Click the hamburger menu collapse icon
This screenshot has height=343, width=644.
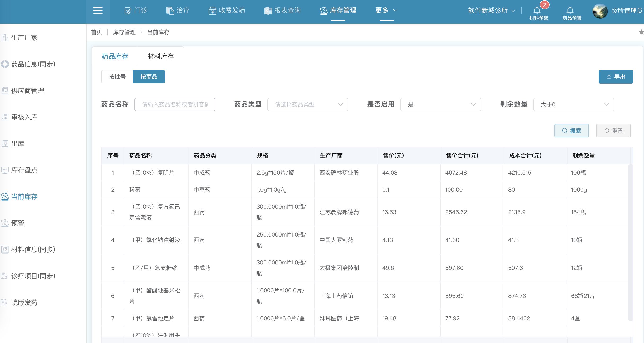[x=98, y=10]
